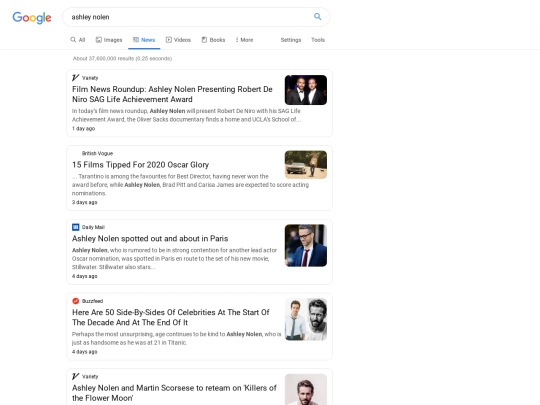Screen dimensions: 540x405
Task: Open Ashley Nolen spotted in Paris headline
Action: (150, 238)
